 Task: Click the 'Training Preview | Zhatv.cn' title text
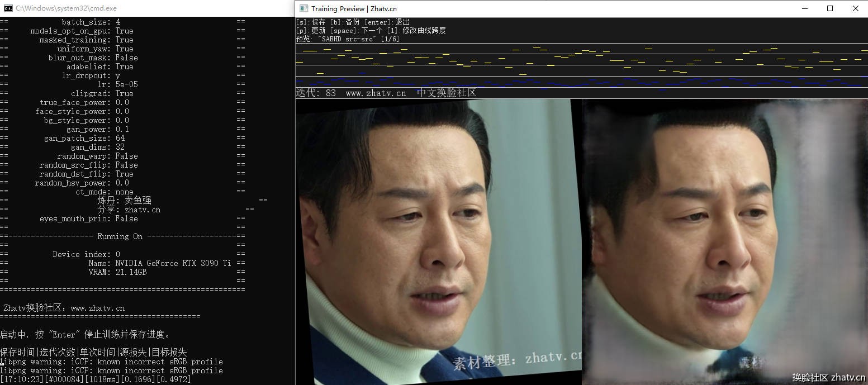click(x=354, y=8)
